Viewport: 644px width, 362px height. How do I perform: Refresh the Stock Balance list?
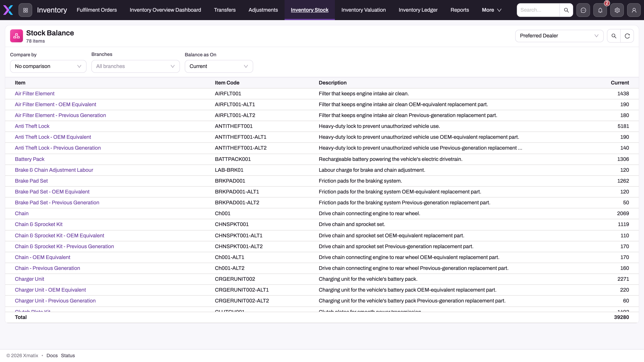pos(627,36)
